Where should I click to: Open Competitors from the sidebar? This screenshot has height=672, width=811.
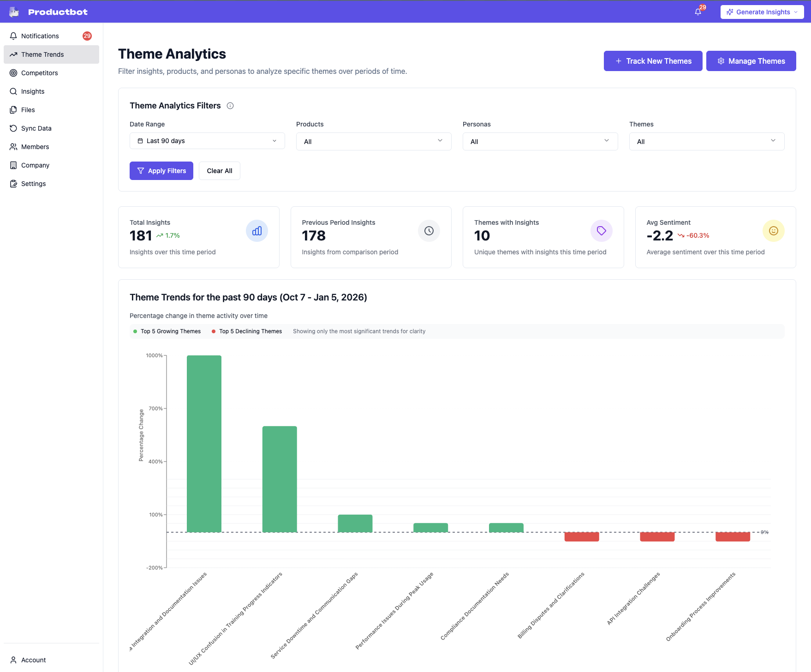point(39,73)
